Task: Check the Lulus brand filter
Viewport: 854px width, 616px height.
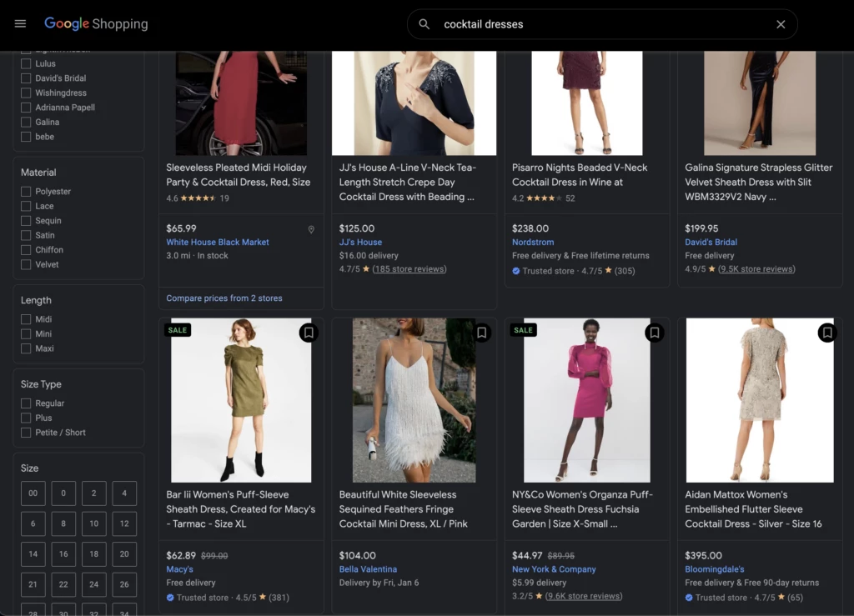Action: pos(26,63)
